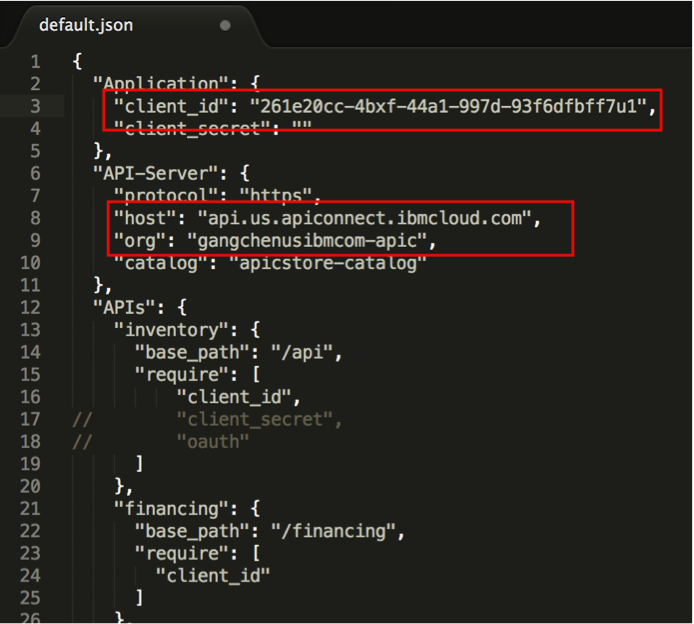694x624 pixels.
Task: Click line number 8 in the gutter
Action: (x=35, y=218)
